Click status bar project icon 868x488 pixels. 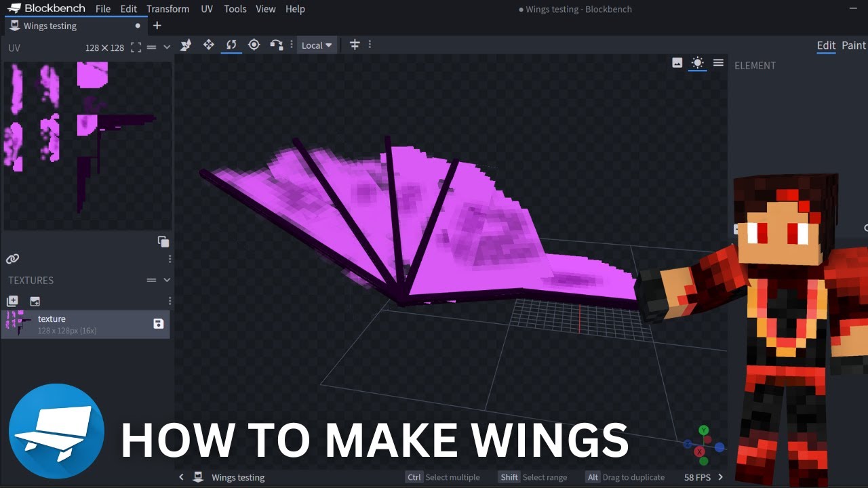pos(198,477)
